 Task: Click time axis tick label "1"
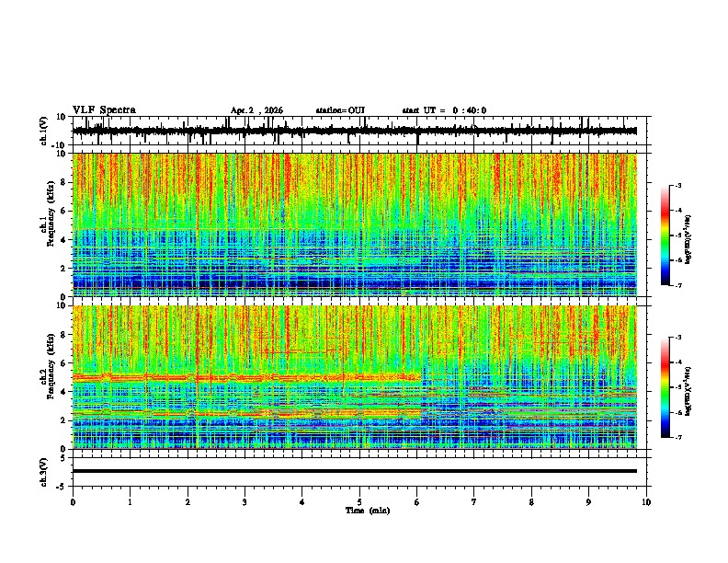tap(130, 502)
